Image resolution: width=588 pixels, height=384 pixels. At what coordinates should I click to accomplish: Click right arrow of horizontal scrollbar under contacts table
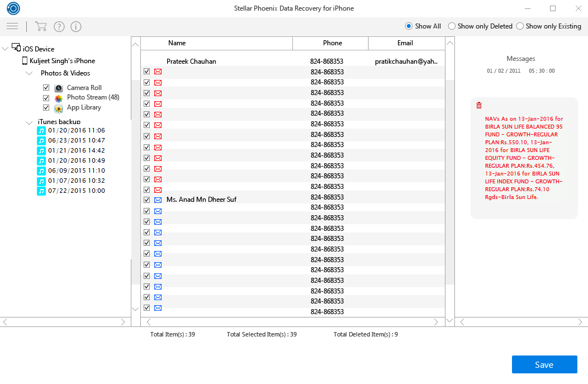(436, 322)
